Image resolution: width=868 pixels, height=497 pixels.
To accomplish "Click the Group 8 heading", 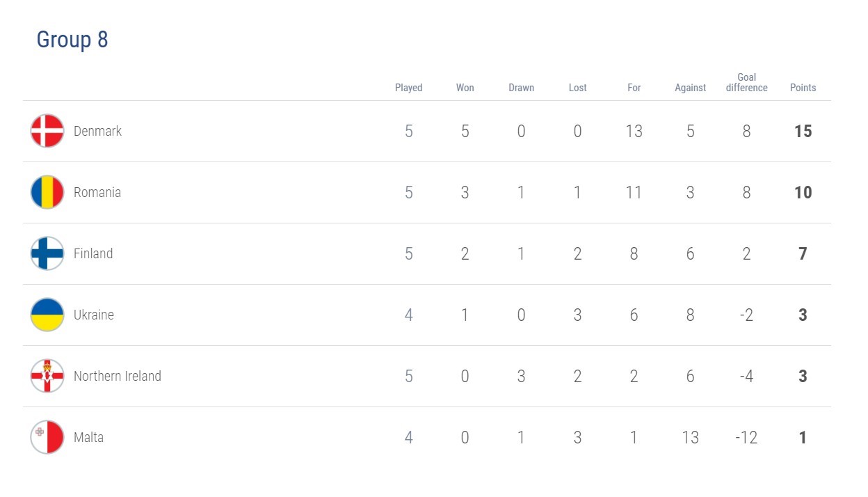I will pyautogui.click(x=72, y=40).
